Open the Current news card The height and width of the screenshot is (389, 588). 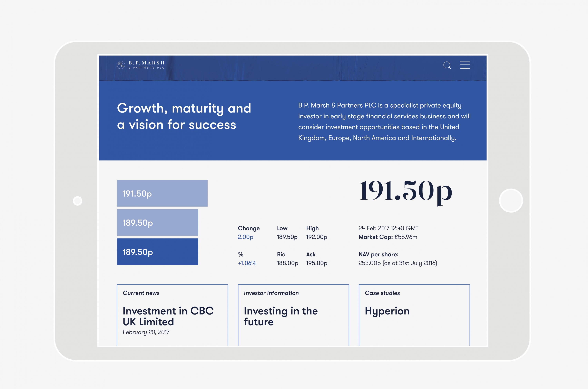[172, 315]
